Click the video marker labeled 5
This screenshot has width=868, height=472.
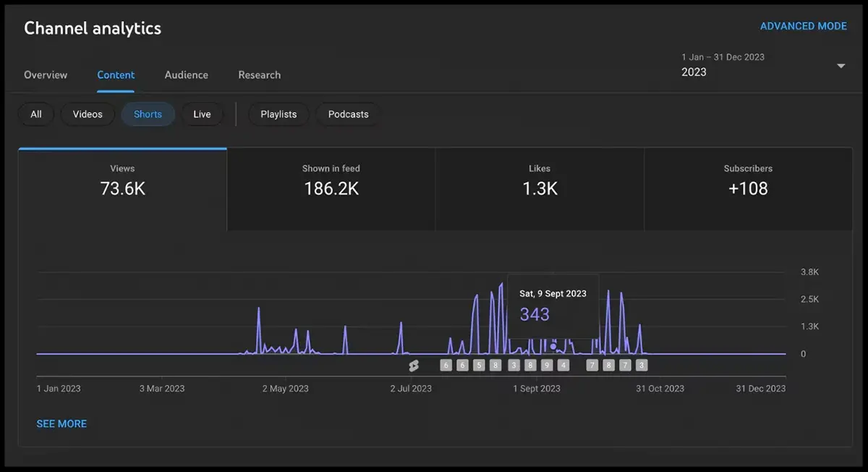pos(479,366)
